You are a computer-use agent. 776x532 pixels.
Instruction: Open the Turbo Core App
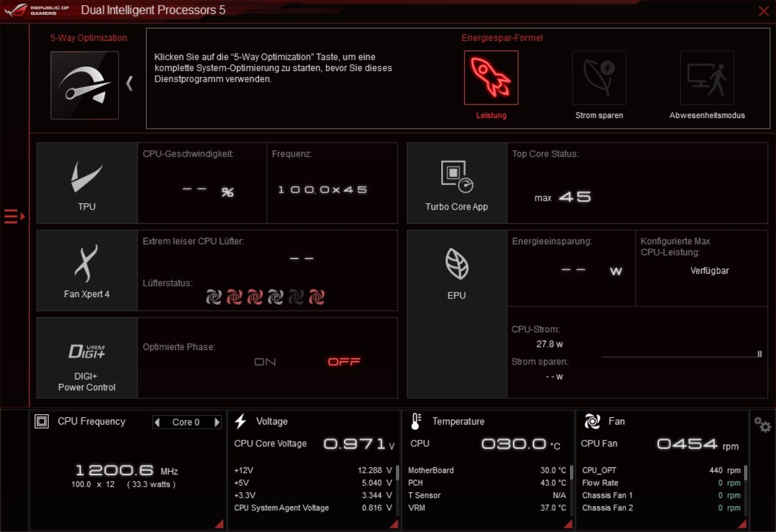tap(457, 183)
